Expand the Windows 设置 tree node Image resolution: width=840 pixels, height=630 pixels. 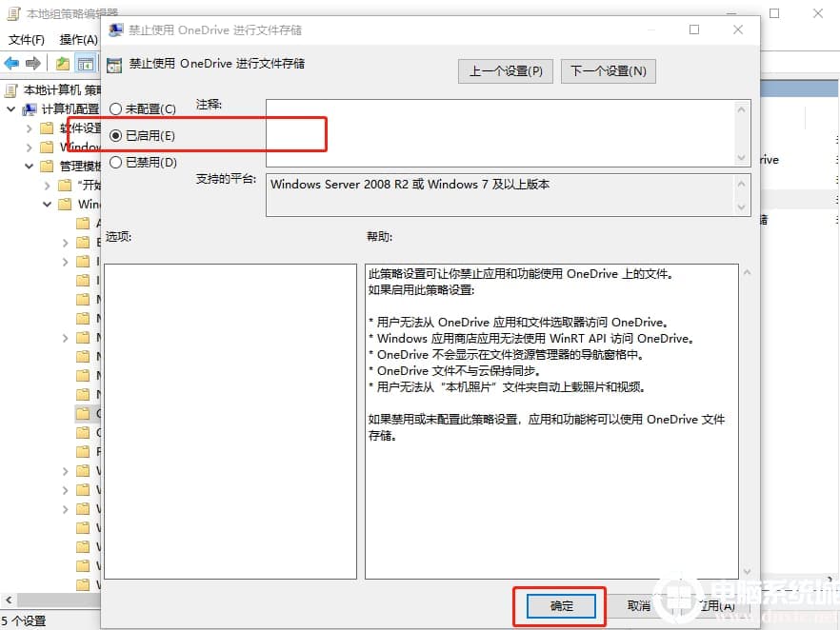(29, 148)
